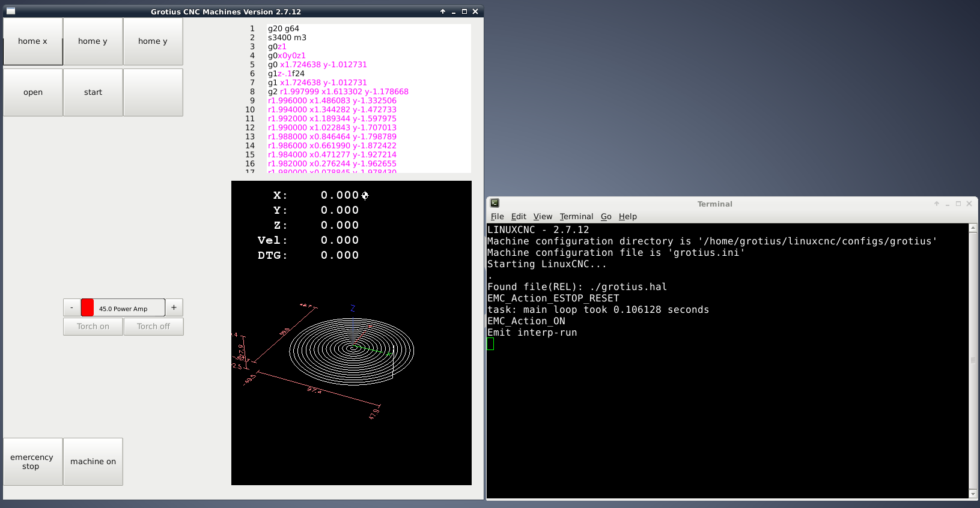
Task: Turn the torch off
Action: pyautogui.click(x=153, y=327)
